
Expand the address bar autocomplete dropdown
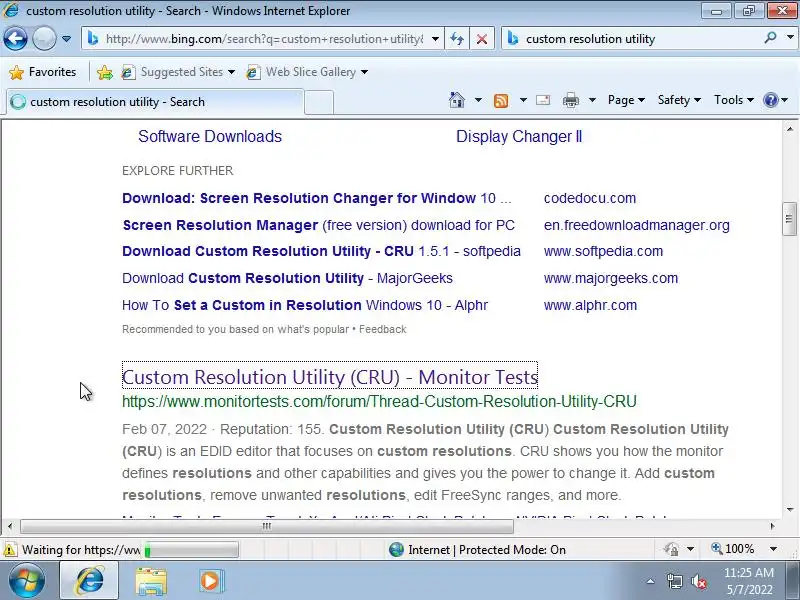(435, 39)
